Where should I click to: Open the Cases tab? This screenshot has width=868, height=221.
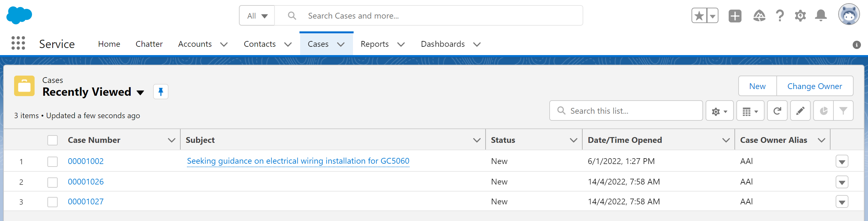318,44
